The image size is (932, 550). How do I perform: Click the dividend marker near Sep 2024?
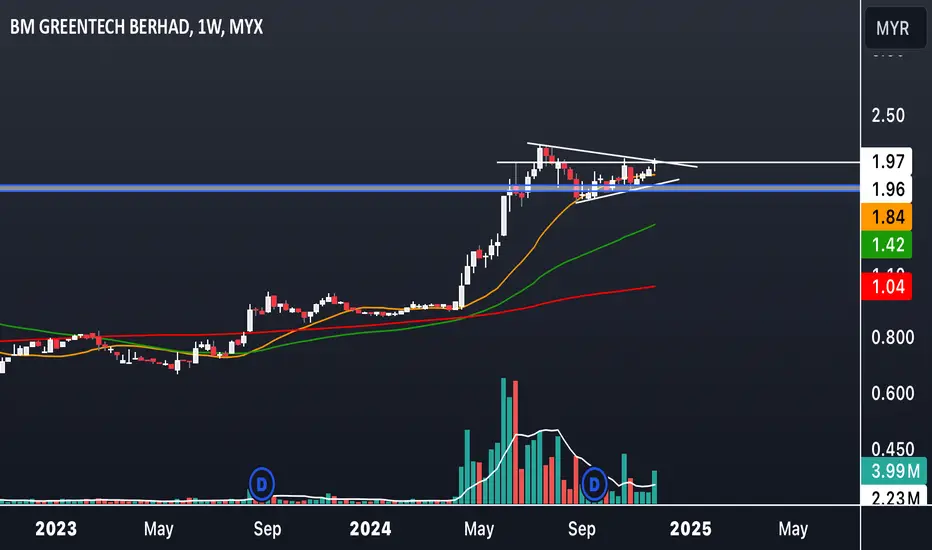pyautogui.click(x=594, y=484)
